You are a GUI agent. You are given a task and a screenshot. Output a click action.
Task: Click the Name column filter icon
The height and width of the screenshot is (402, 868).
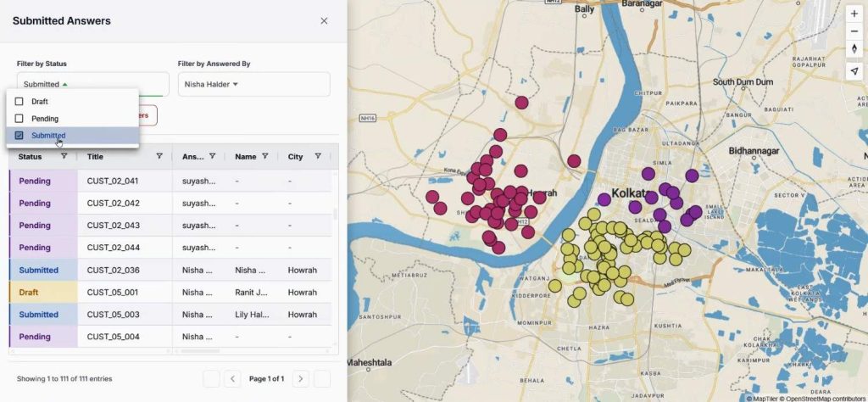(265, 156)
